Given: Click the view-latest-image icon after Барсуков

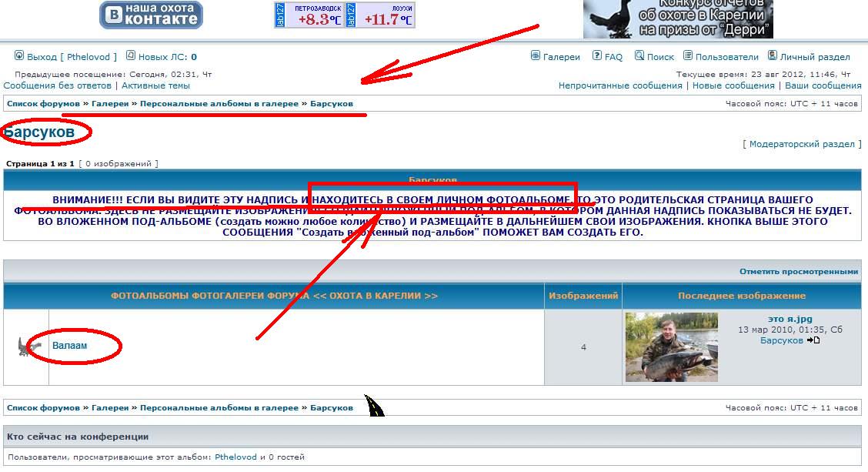Looking at the screenshot, I should 813,340.
